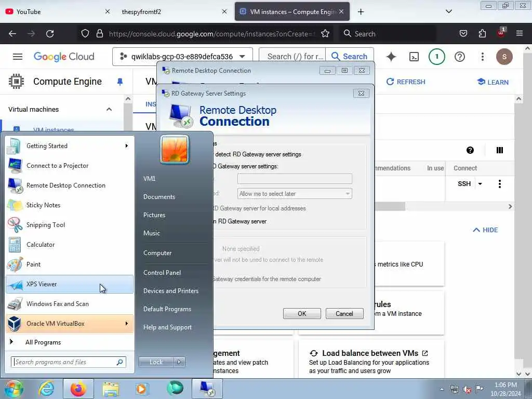Click the Gemini sparkle icon in Google Cloud header

(391, 57)
